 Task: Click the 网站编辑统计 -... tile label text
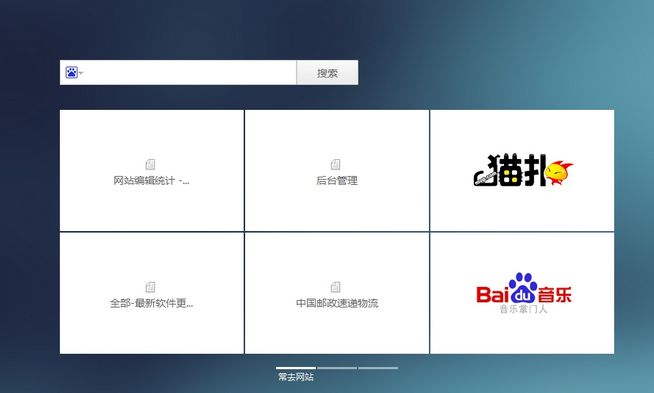point(151,181)
